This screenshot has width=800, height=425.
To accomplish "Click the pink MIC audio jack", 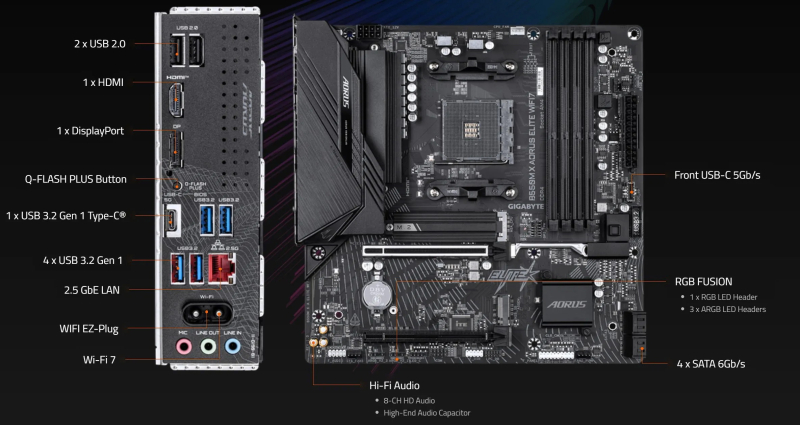I will [183, 347].
